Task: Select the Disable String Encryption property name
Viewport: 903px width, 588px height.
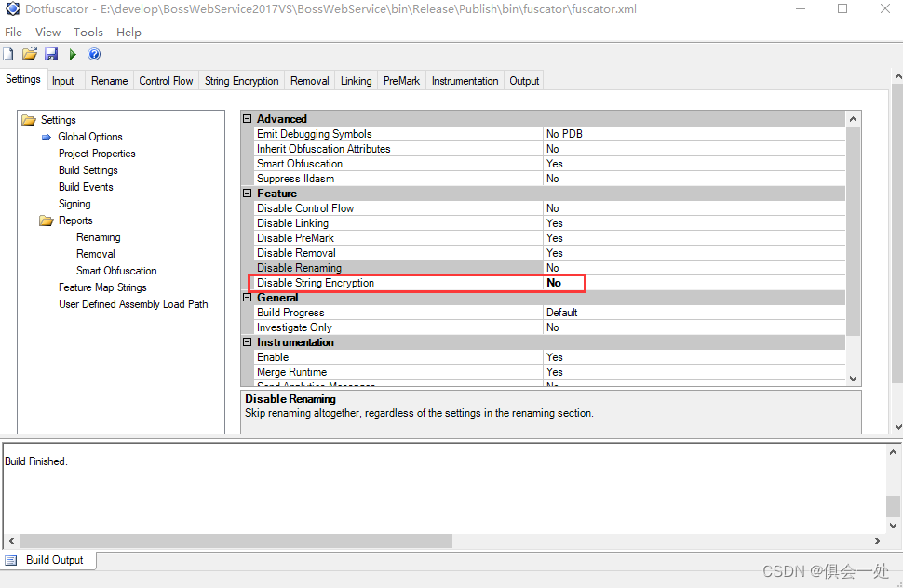Action: click(x=316, y=283)
